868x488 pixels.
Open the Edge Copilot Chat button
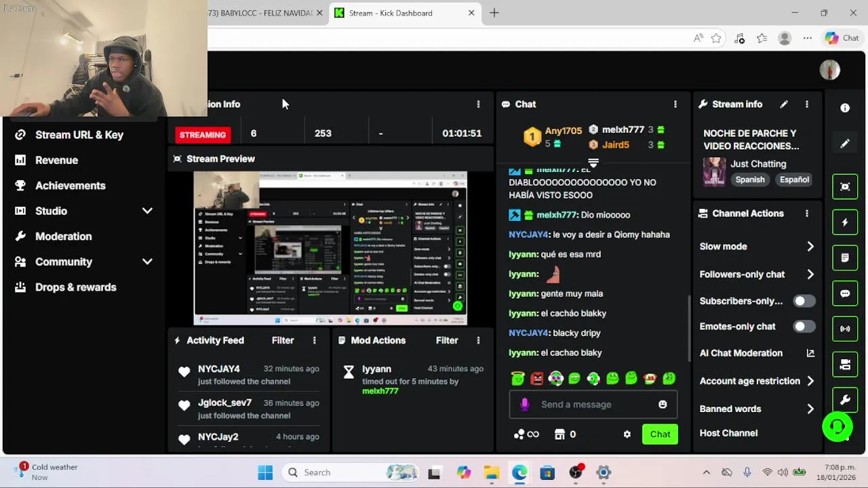point(842,39)
